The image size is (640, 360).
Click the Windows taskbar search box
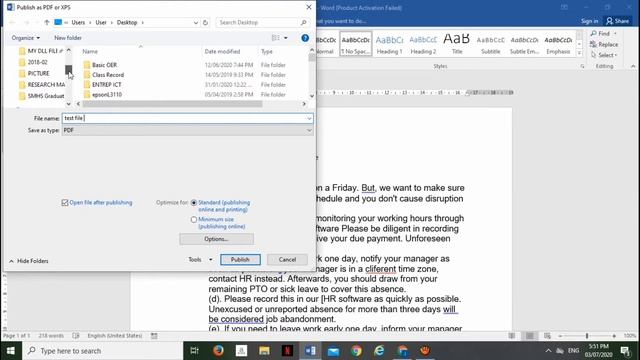[103, 351]
